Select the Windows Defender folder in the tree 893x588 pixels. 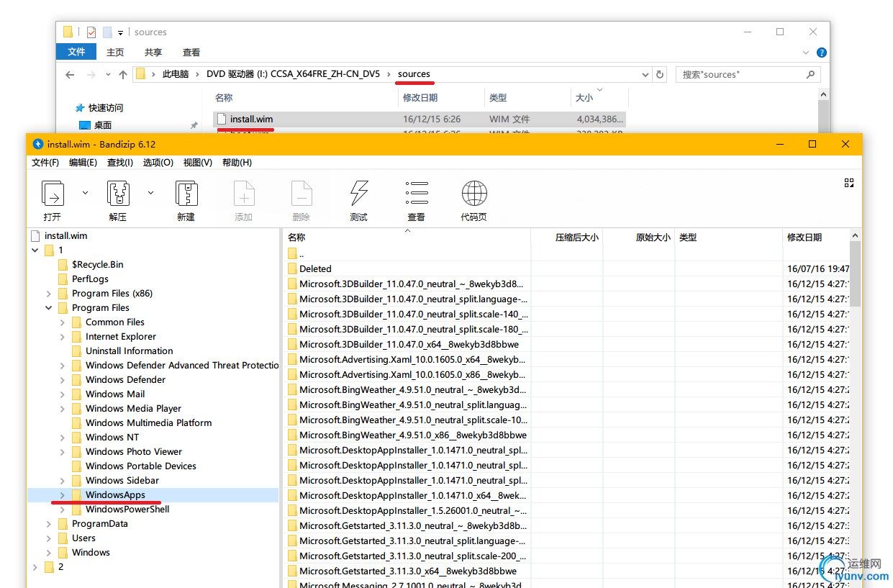(x=125, y=379)
